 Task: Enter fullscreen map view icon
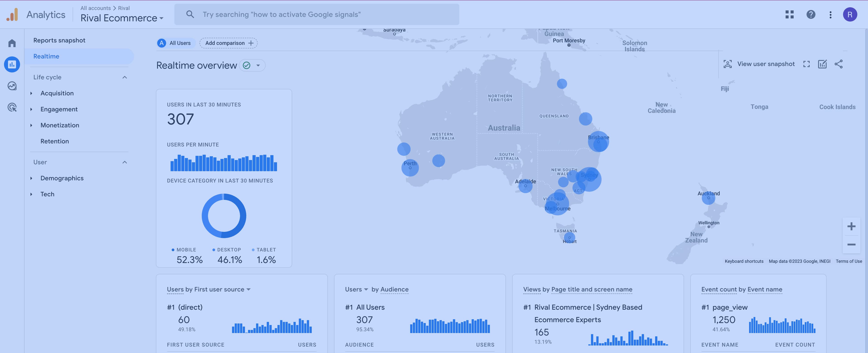point(806,64)
